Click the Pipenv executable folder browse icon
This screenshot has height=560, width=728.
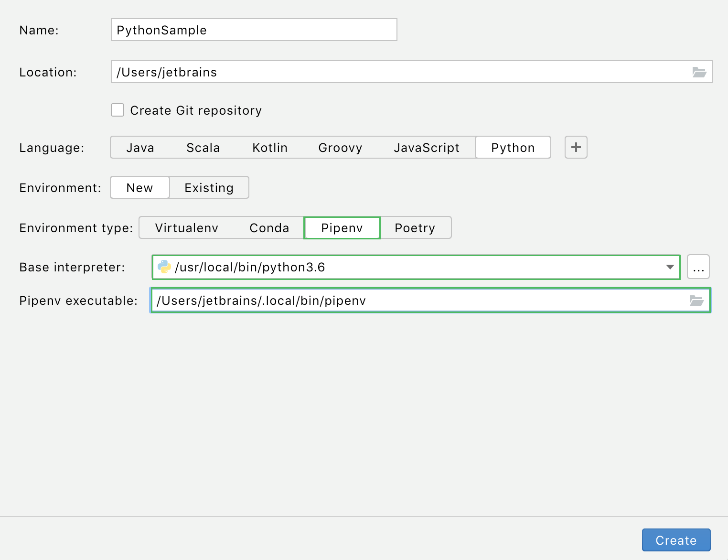696,301
